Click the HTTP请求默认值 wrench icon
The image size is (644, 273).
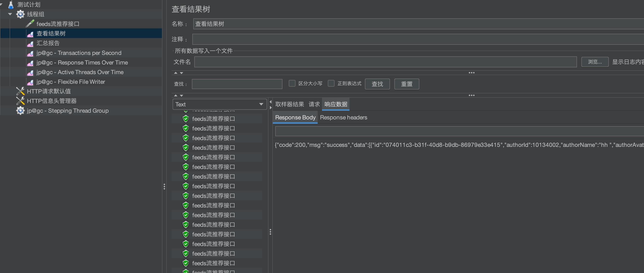(20, 91)
